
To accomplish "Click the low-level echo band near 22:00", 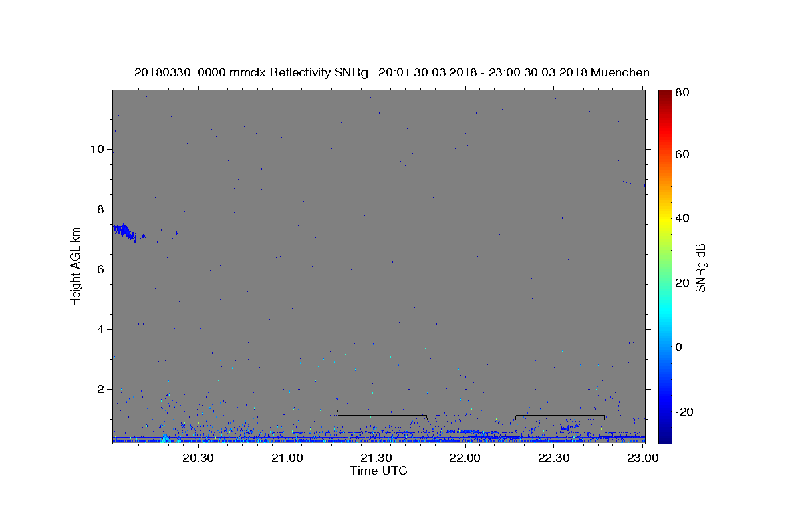I will tap(472, 433).
